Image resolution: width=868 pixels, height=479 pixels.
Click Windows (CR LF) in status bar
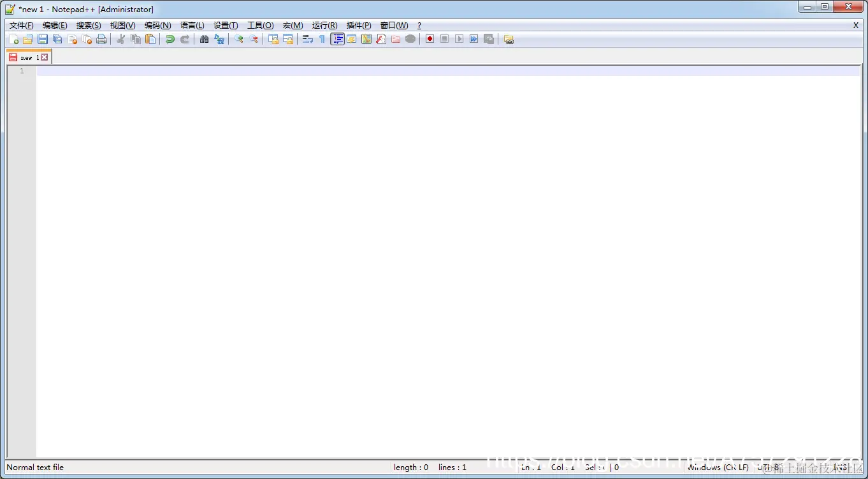coord(718,468)
